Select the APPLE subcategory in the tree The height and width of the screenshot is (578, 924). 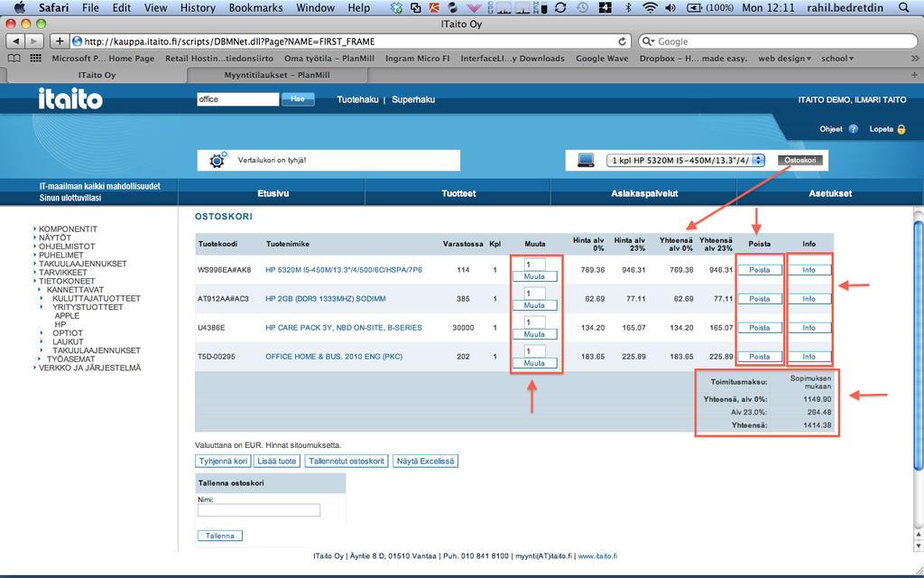(67, 315)
